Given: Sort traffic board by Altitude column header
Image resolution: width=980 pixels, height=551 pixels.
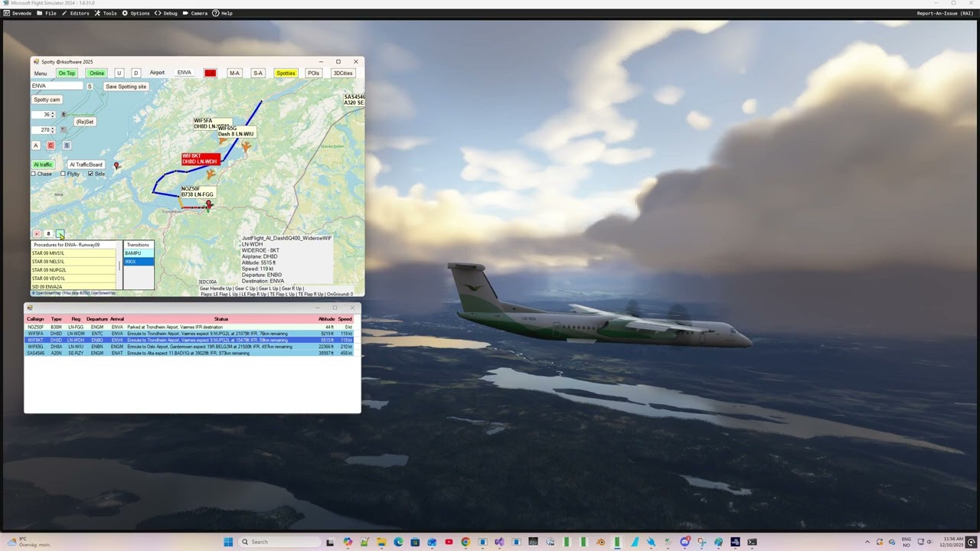Looking at the screenshot, I should tap(326, 319).
